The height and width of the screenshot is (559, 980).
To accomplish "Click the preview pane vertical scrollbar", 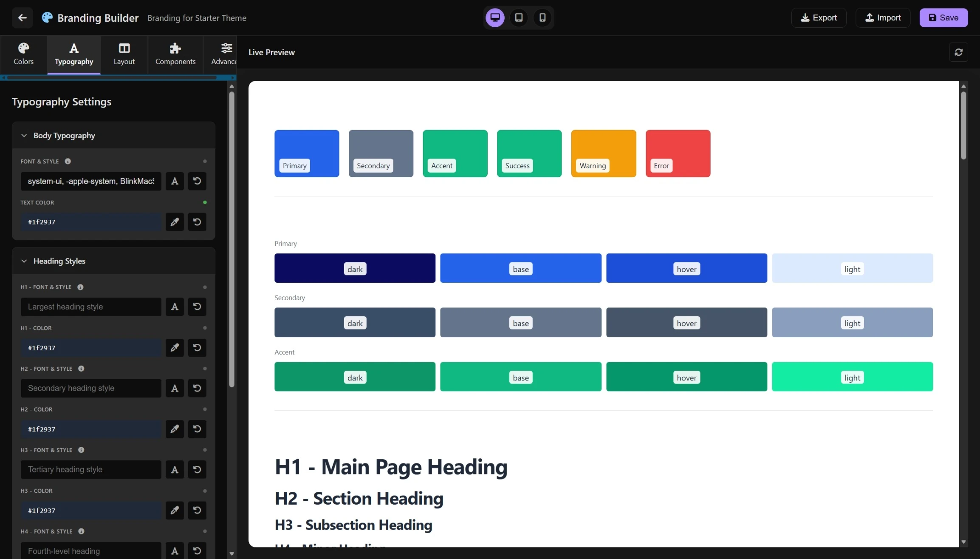I will (963, 125).
